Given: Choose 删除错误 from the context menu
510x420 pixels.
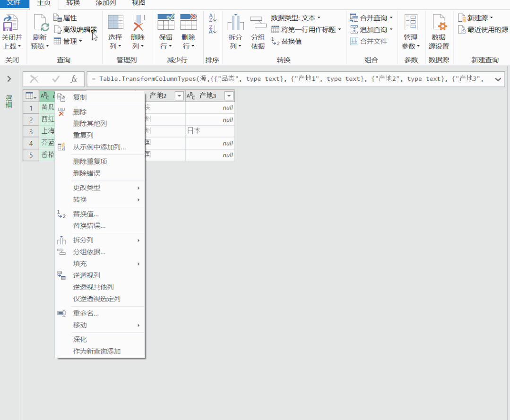Looking at the screenshot, I should pyautogui.click(x=100, y=173).
